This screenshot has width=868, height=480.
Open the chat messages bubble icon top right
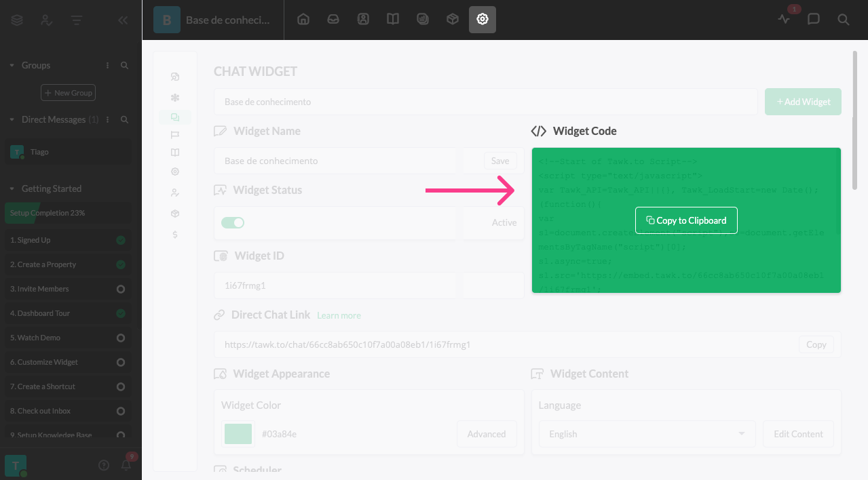pos(814,20)
